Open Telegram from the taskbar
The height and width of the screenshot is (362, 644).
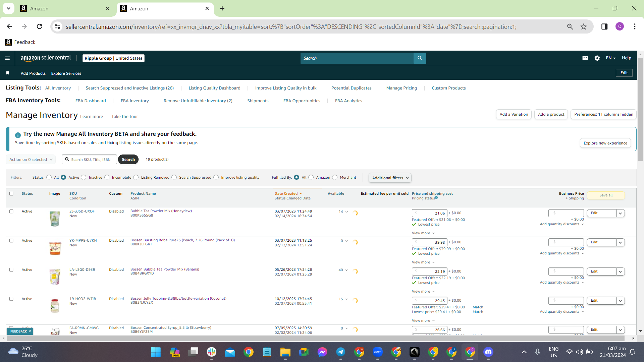[341, 352]
